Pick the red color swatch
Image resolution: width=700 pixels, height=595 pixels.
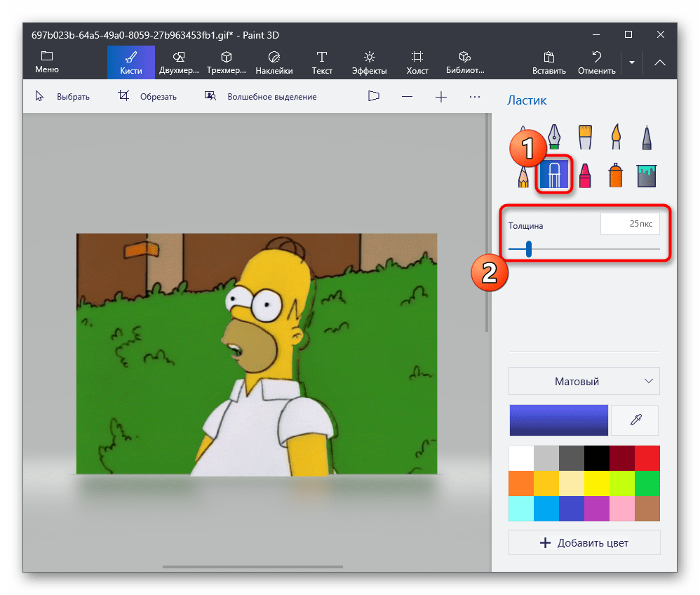(x=647, y=458)
